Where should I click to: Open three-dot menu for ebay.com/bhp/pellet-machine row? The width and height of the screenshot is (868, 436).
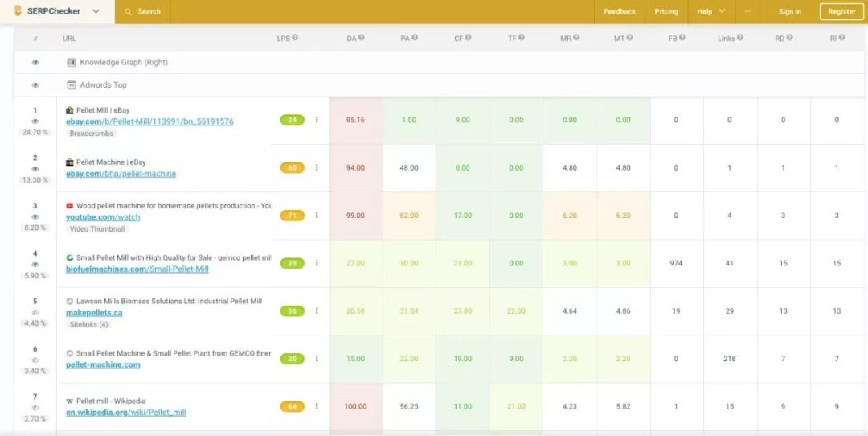(x=317, y=167)
